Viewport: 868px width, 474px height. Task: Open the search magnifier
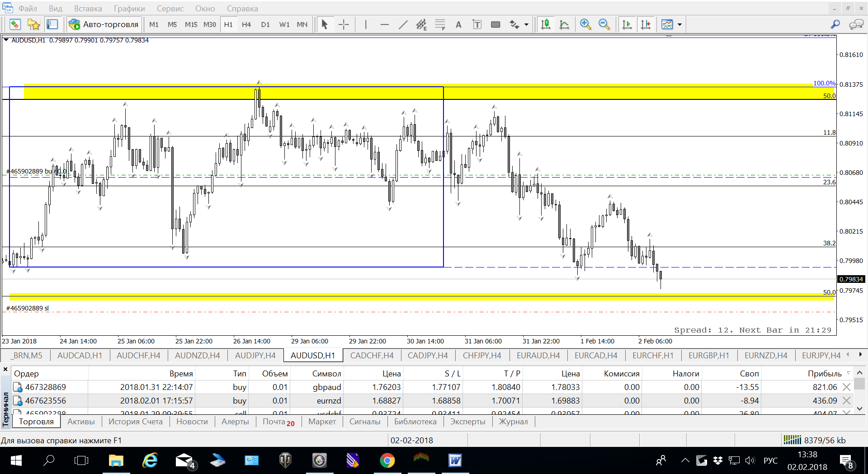tap(835, 24)
